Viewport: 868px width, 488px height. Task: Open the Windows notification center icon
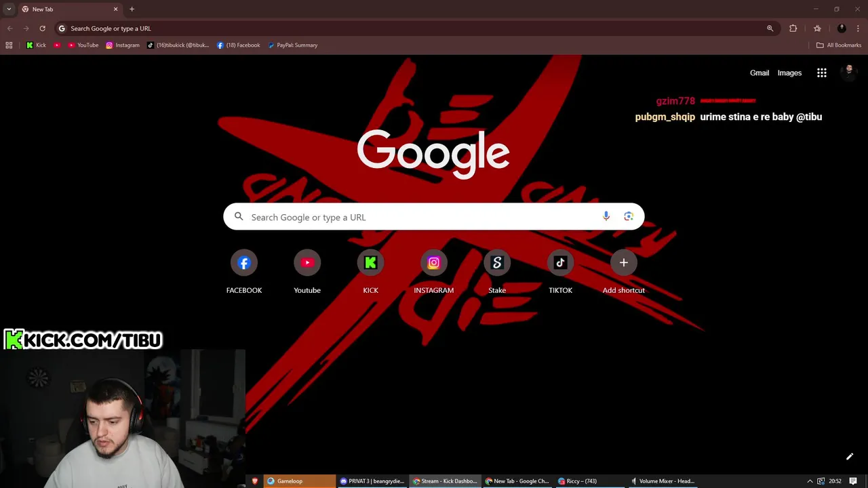click(853, 481)
